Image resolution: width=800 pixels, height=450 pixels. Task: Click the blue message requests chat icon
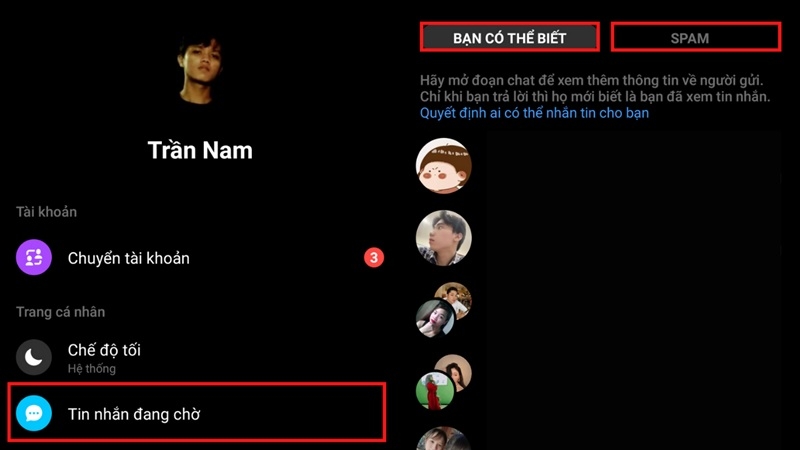pos(34,413)
